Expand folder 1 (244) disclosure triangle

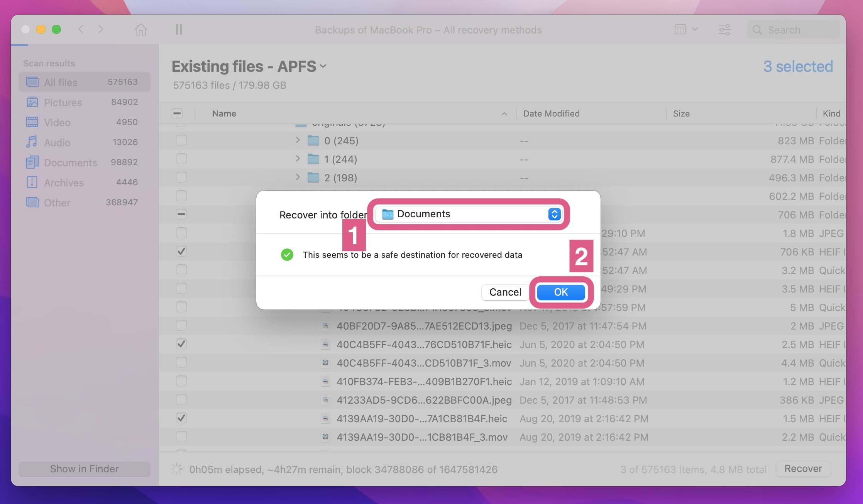pyautogui.click(x=298, y=158)
